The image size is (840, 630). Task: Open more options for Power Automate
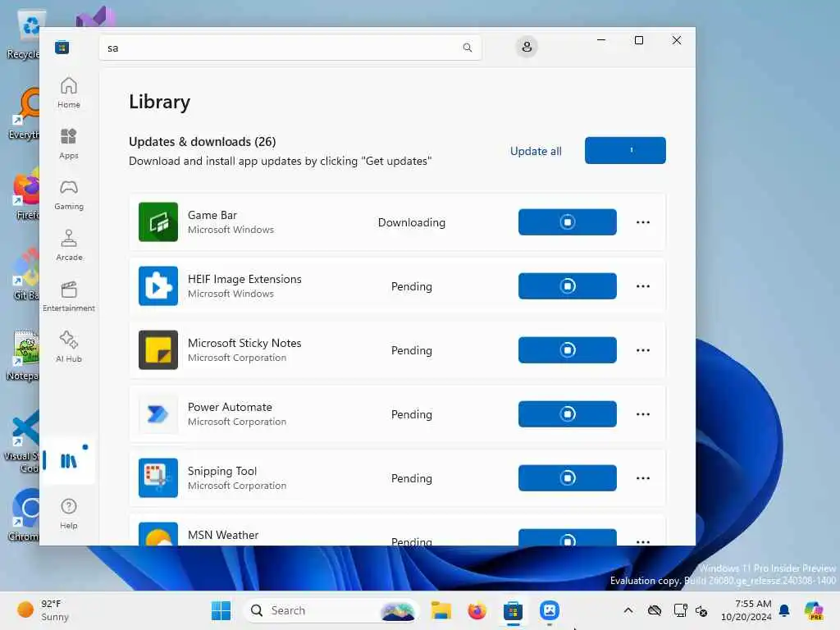coord(643,413)
